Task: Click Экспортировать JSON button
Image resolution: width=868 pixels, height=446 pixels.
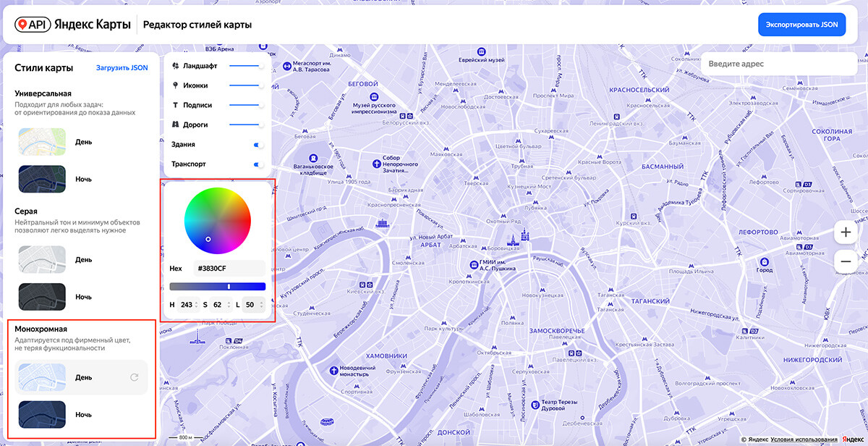Action: point(801,25)
